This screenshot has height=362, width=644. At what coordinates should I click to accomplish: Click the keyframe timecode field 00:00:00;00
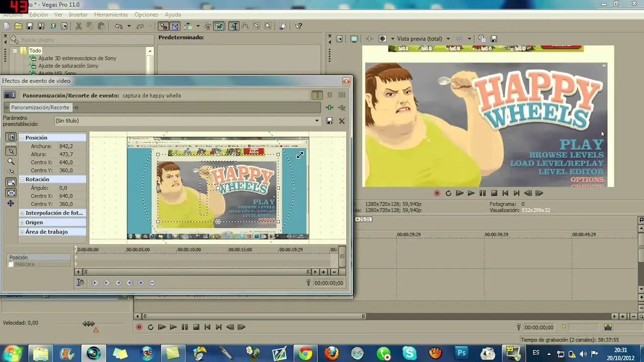pos(329,283)
